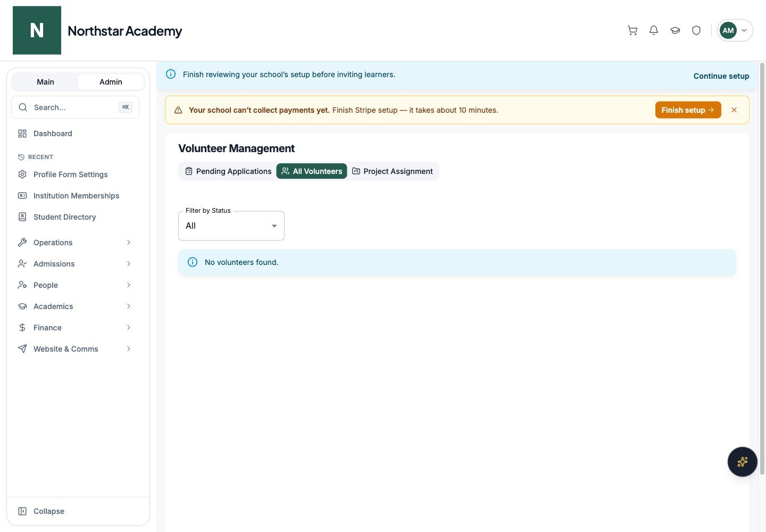Open the AM user avatar menu

(x=735, y=30)
